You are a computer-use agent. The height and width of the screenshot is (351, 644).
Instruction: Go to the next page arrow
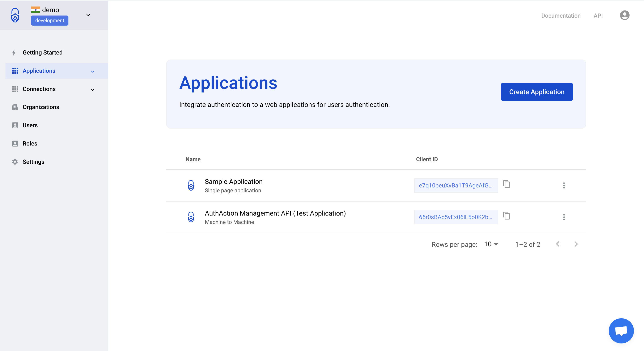(576, 244)
